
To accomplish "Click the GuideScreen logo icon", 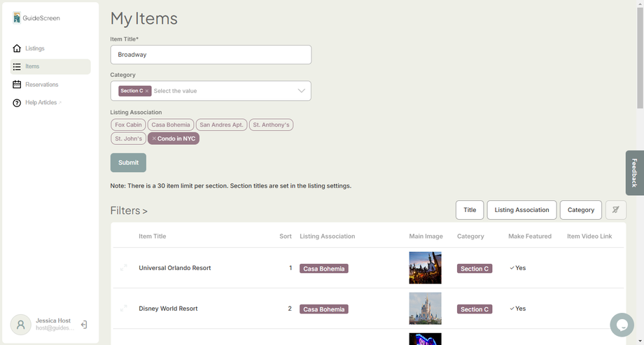I will pyautogui.click(x=17, y=18).
